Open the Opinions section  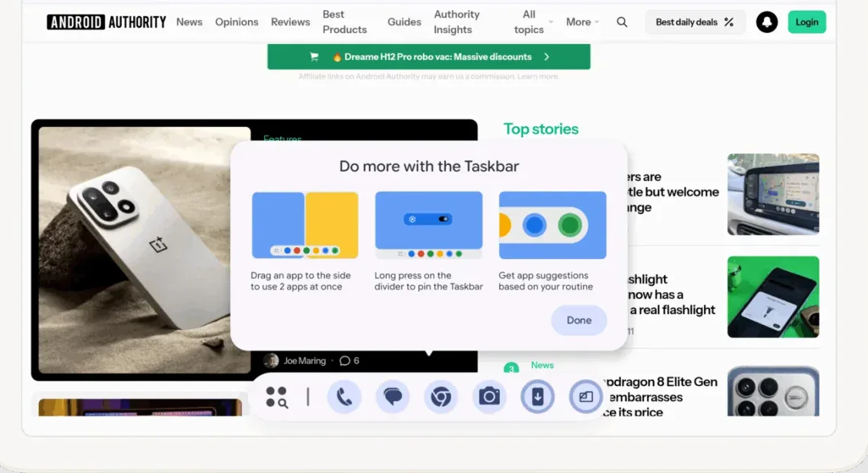[x=236, y=22]
